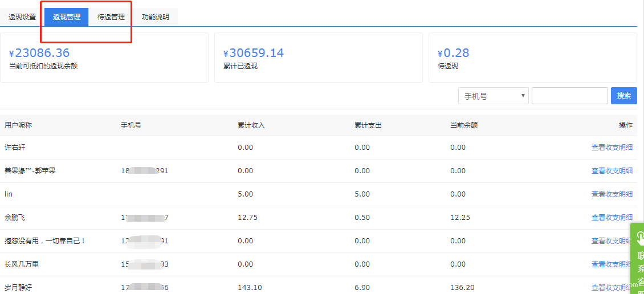View 查看收支明细 for 许右轩
Image resolution: width=644 pixels, height=294 pixels.
tap(612, 148)
